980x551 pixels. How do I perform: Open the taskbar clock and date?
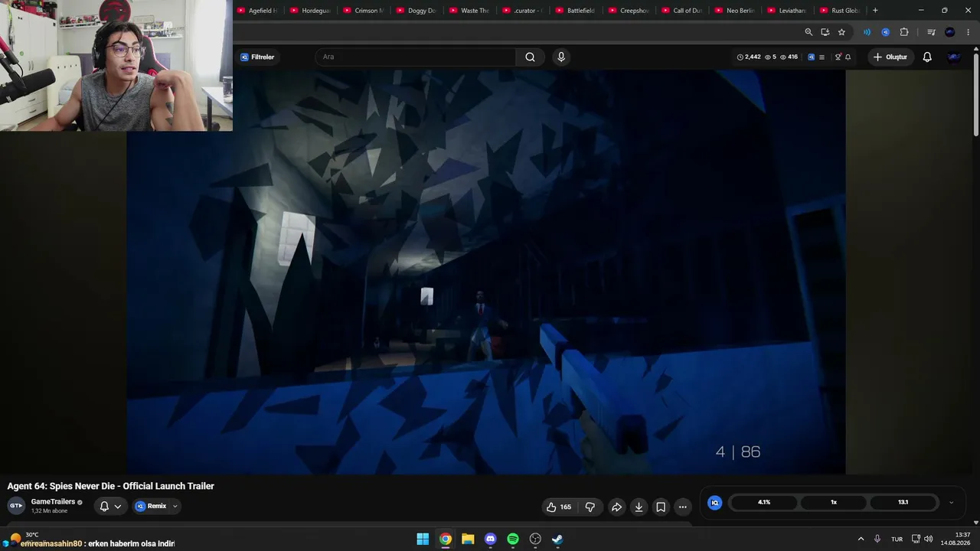[x=955, y=539]
